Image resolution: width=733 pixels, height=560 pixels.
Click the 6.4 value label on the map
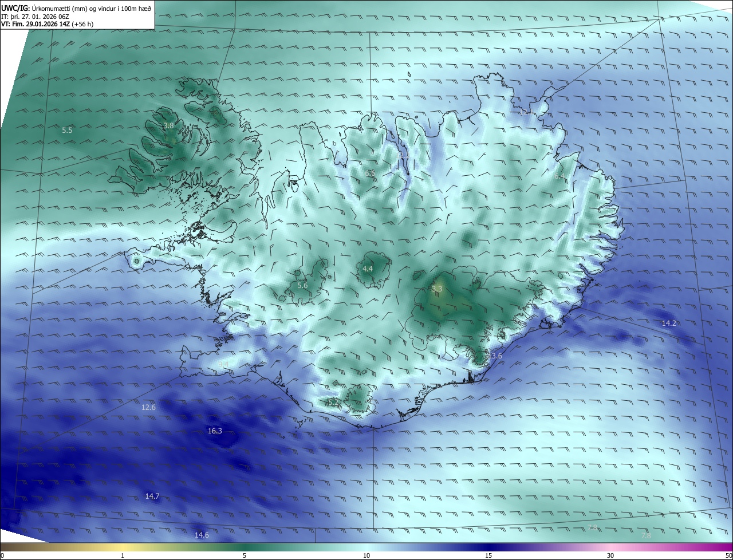(559, 176)
